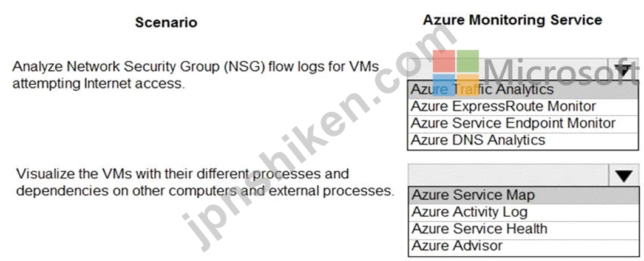
Task: Click the empty combo box above Azure Service Map
Action: click(509, 175)
